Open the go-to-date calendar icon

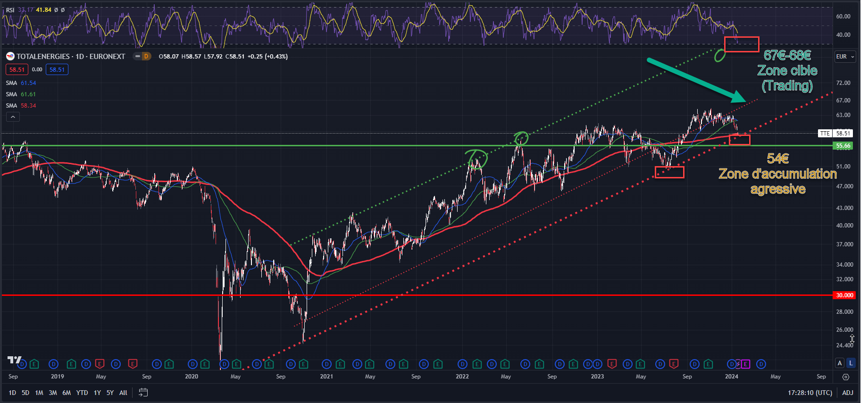143,393
